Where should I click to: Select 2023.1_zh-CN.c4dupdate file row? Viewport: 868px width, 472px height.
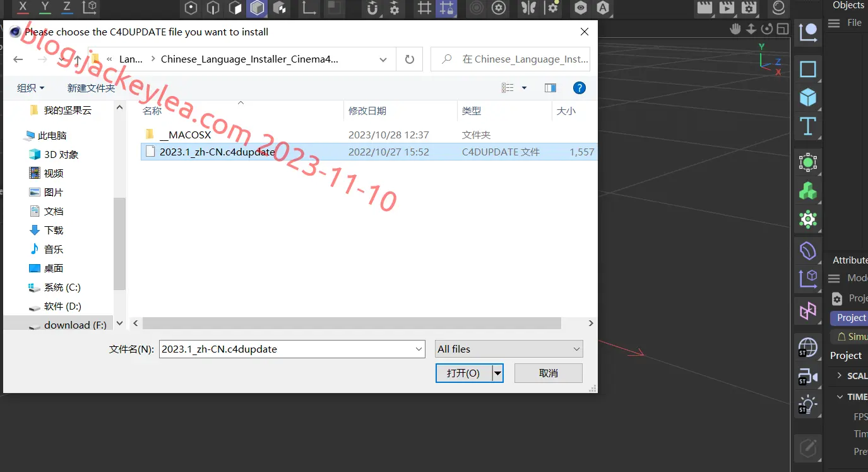(369, 152)
